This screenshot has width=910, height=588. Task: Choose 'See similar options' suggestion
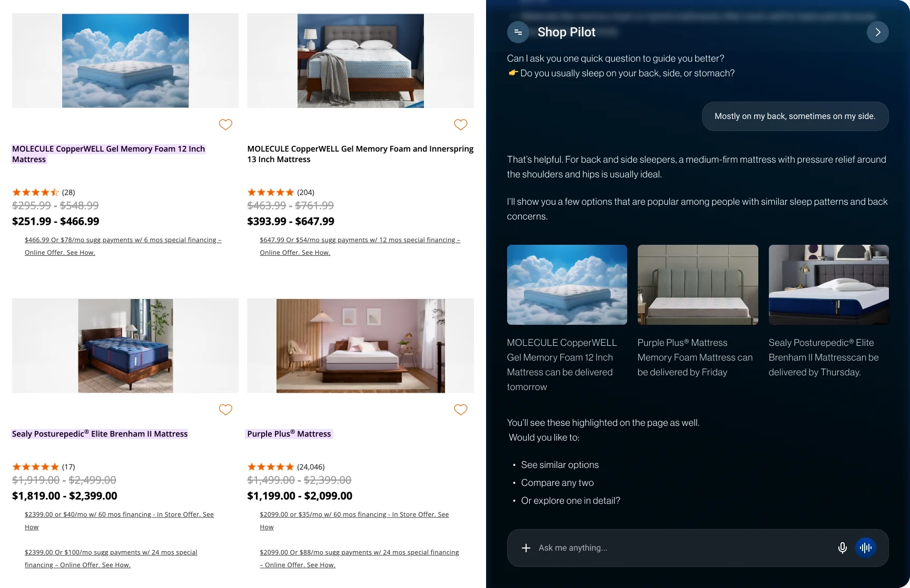[x=560, y=465]
